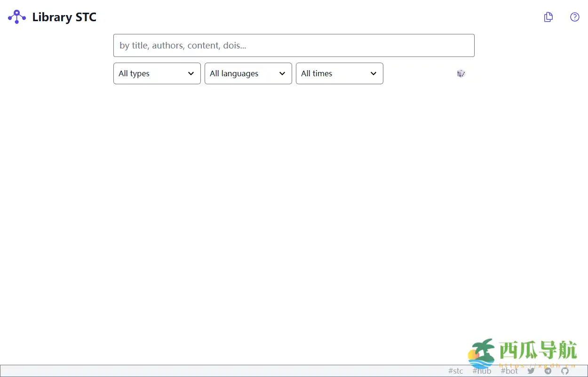The height and width of the screenshot is (377, 588).
Task: Click the Library STC network logo icon
Action: pyautogui.click(x=17, y=17)
